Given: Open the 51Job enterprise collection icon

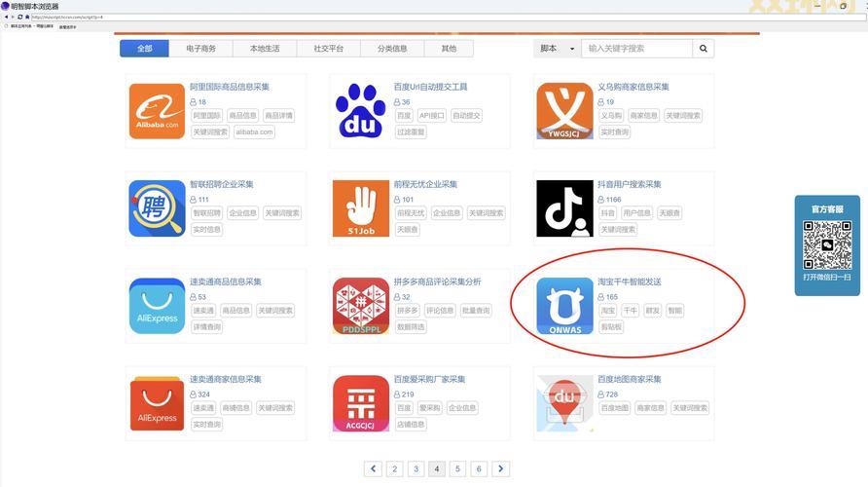Looking at the screenshot, I should pyautogui.click(x=360, y=208).
